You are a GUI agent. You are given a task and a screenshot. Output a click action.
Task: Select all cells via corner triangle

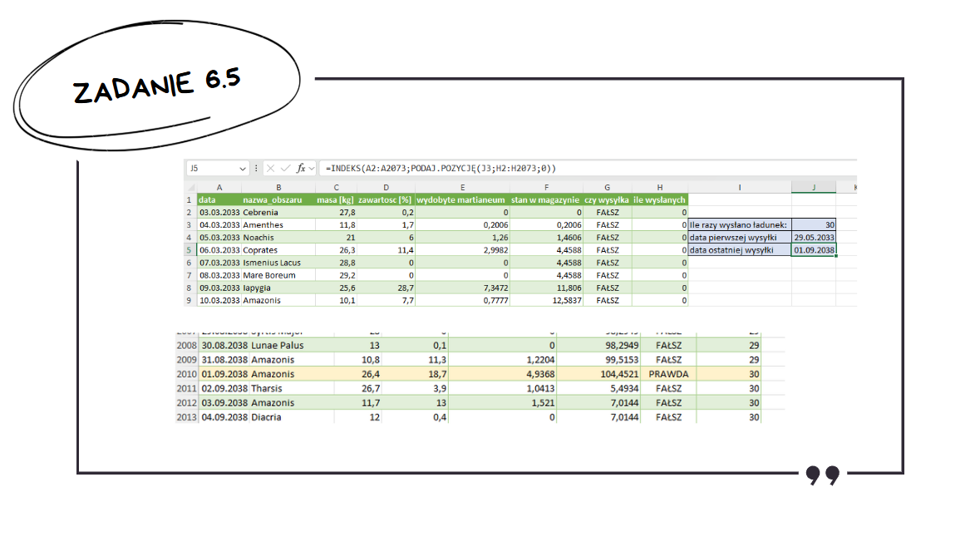[190, 188]
